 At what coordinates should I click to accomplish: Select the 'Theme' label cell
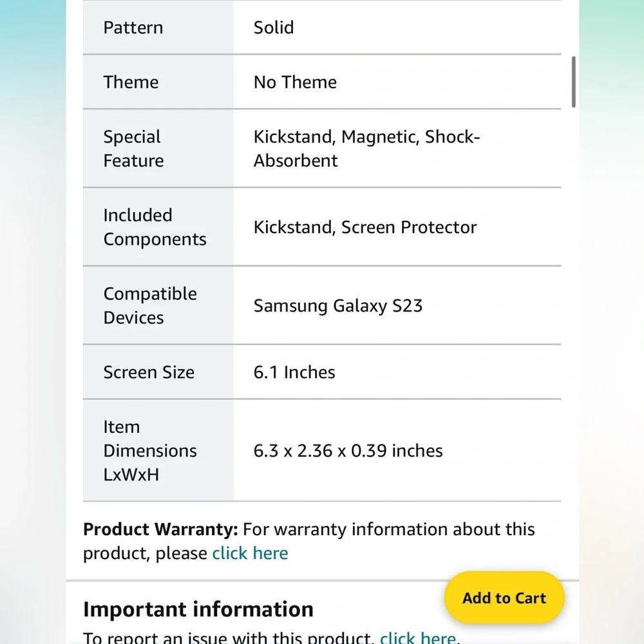point(158,82)
